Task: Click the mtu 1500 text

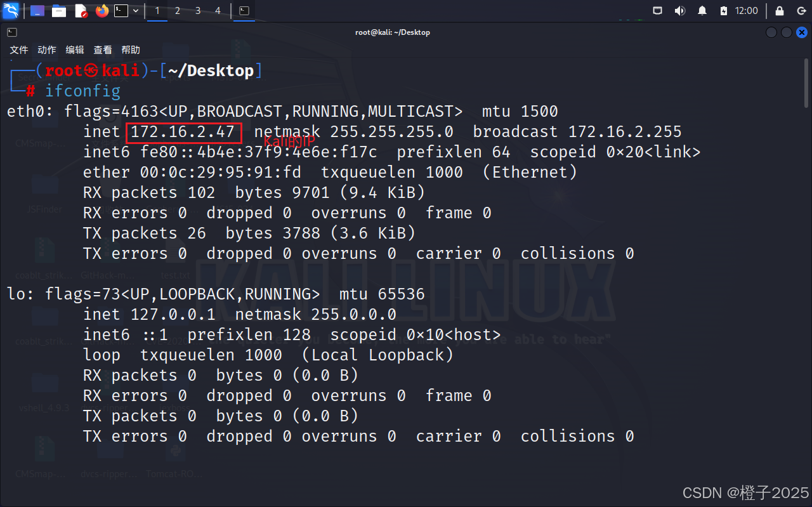Action: pos(520,112)
